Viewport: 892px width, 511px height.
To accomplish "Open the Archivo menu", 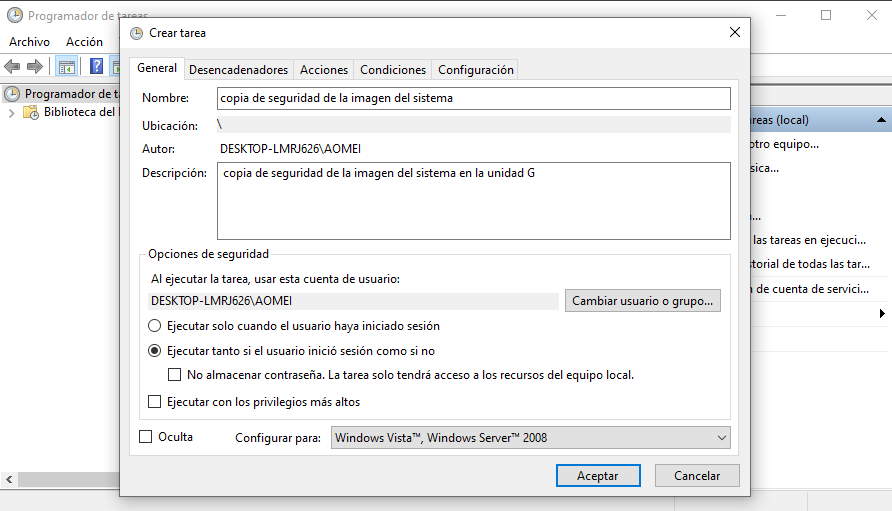I will (x=29, y=42).
